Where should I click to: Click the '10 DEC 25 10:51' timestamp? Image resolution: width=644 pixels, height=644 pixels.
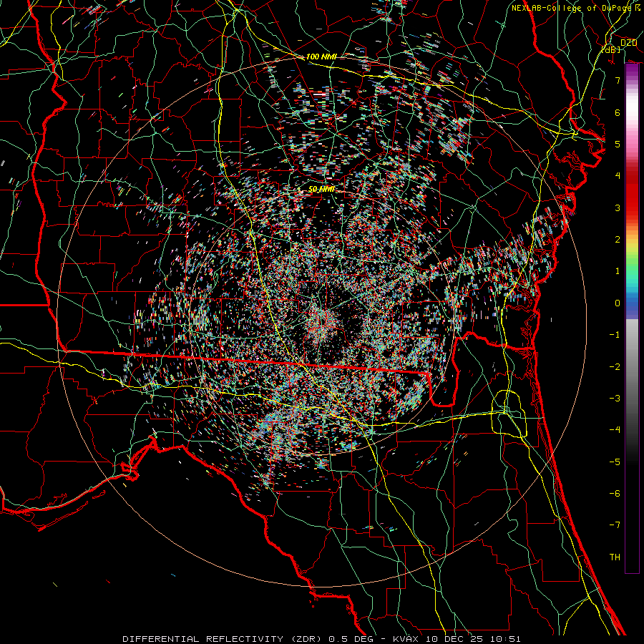473,639
